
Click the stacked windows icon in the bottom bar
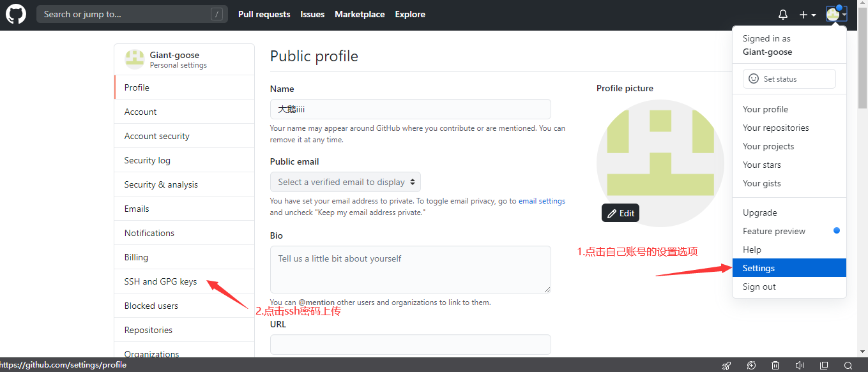pos(824,366)
